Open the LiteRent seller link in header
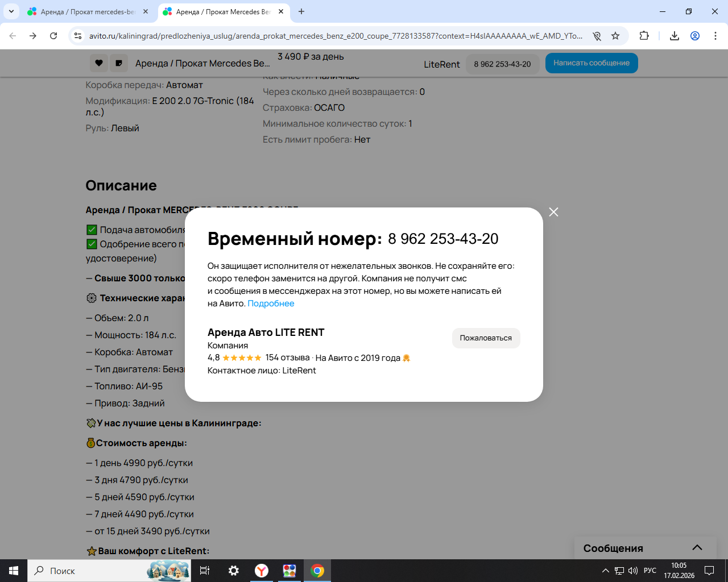This screenshot has width=728, height=582. tap(441, 64)
